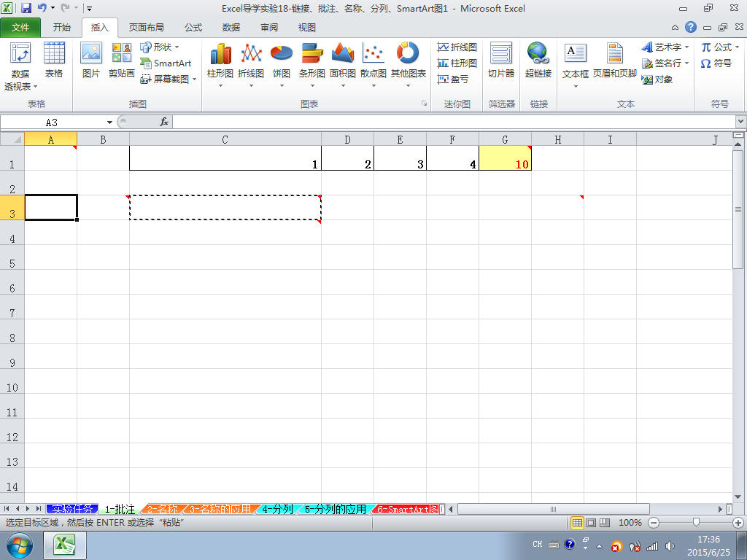Click zoom in plus button

tap(738, 523)
